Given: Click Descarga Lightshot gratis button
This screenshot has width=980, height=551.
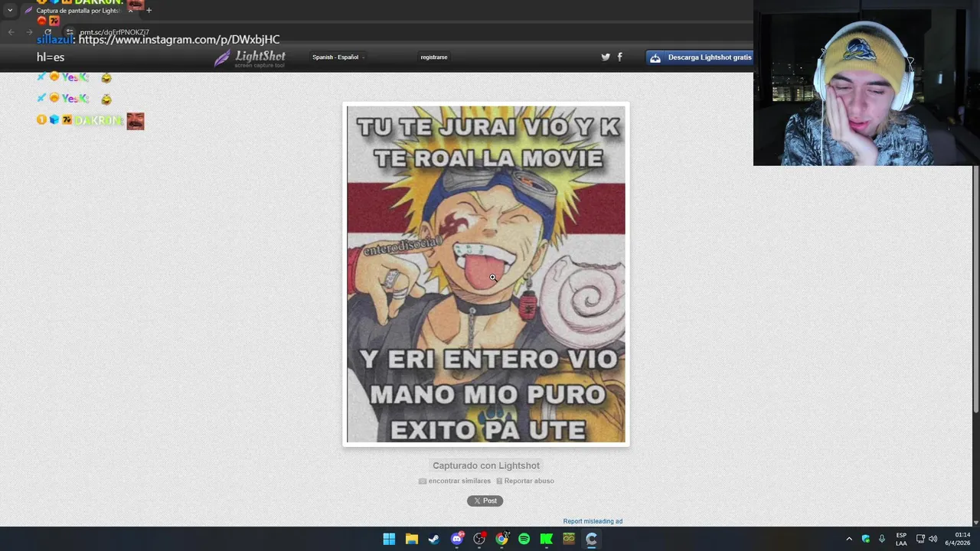Looking at the screenshot, I should coord(701,57).
